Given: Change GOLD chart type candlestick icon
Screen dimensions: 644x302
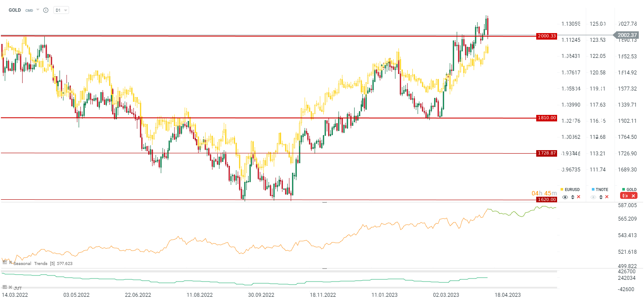Looking at the screenshot, I should point(626,196).
